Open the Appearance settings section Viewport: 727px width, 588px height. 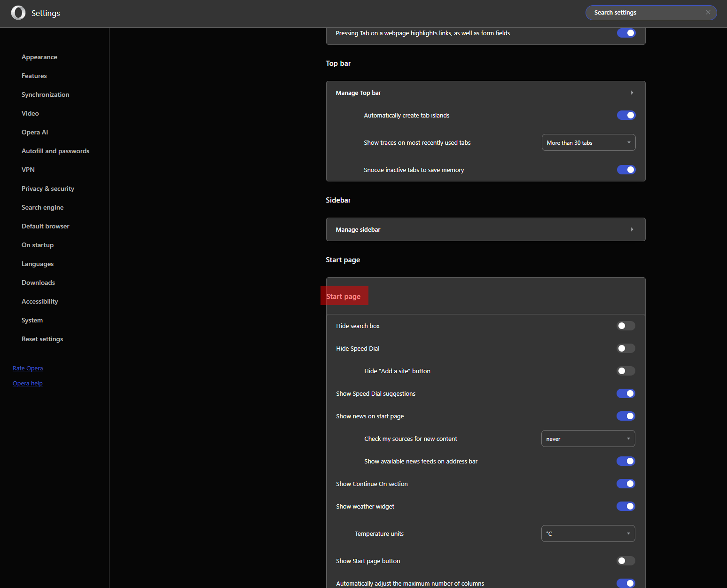click(x=39, y=57)
